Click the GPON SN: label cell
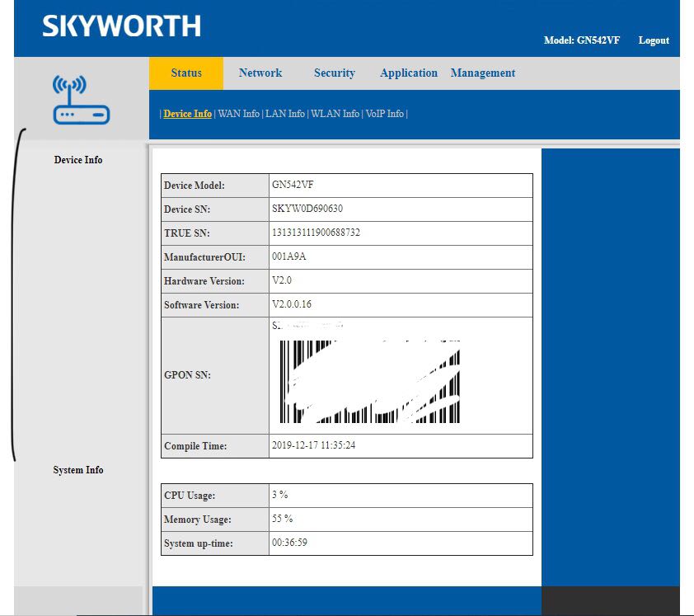 215,375
